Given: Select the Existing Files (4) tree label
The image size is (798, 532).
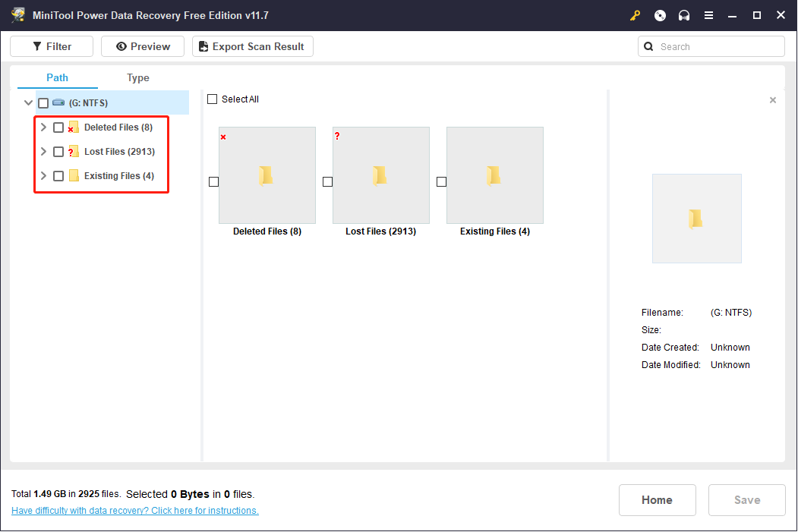Looking at the screenshot, I should [x=119, y=175].
